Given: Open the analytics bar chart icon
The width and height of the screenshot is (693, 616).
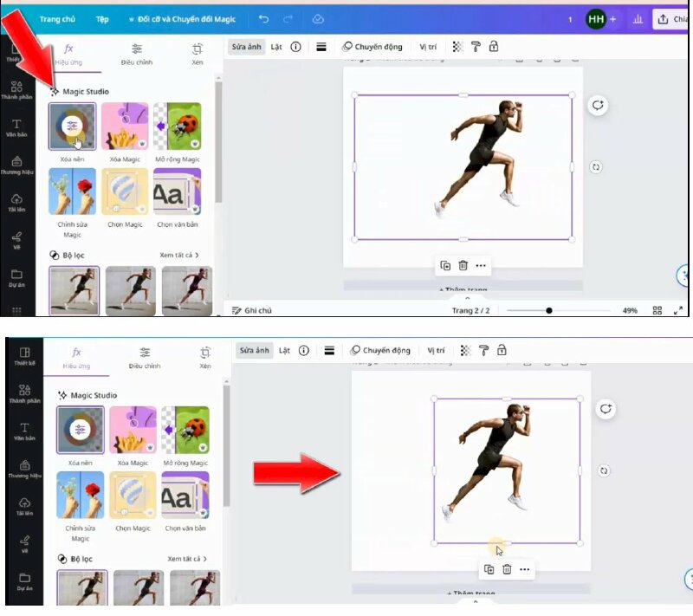Looking at the screenshot, I should [x=638, y=18].
